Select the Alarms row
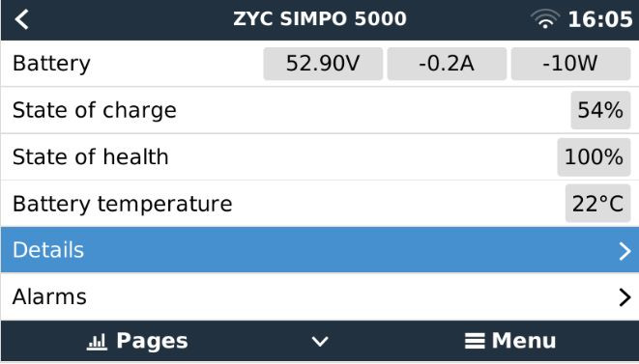 319,296
